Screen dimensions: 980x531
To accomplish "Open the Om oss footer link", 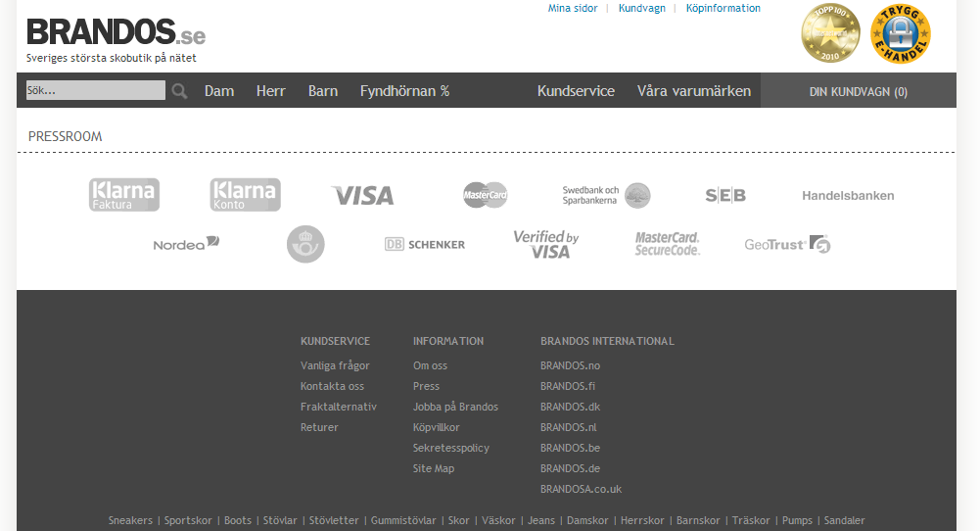I will [x=430, y=365].
